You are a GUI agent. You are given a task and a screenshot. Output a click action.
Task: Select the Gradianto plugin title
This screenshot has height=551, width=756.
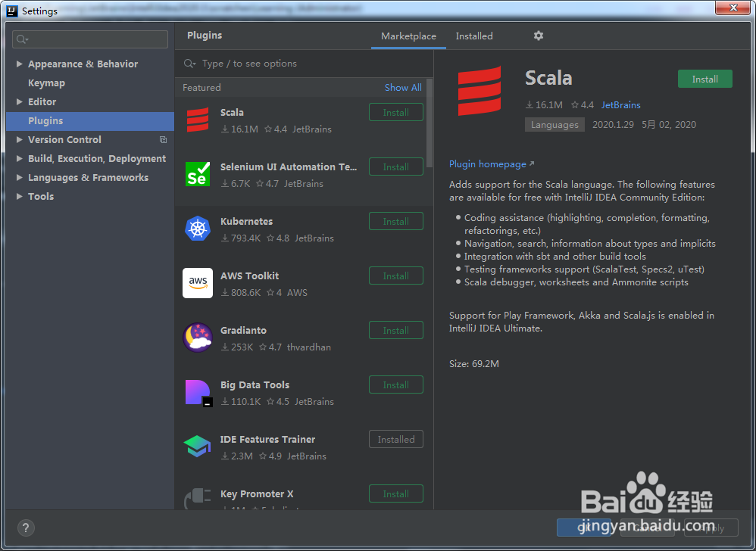click(243, 330)
